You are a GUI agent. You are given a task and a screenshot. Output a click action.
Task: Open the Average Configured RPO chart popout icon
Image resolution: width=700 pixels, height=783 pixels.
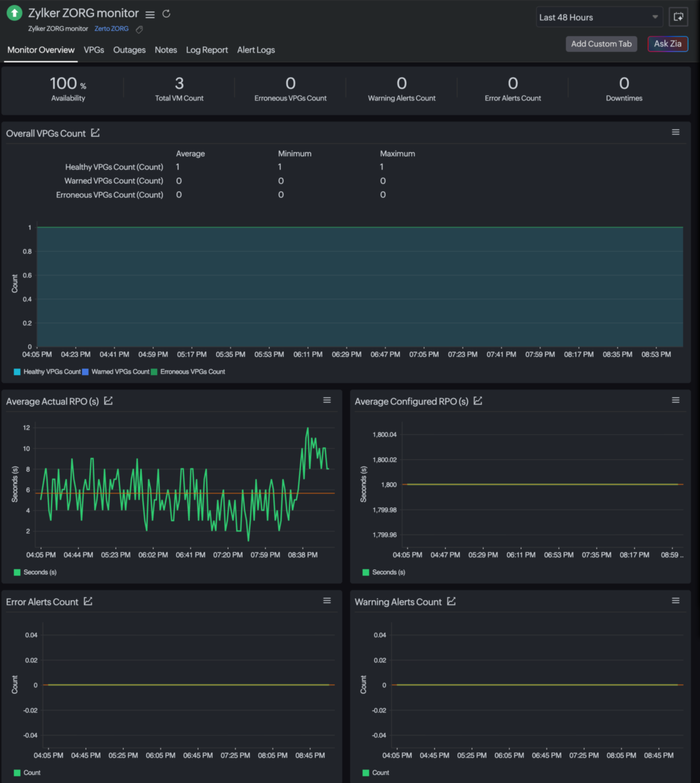pos(478,401)
